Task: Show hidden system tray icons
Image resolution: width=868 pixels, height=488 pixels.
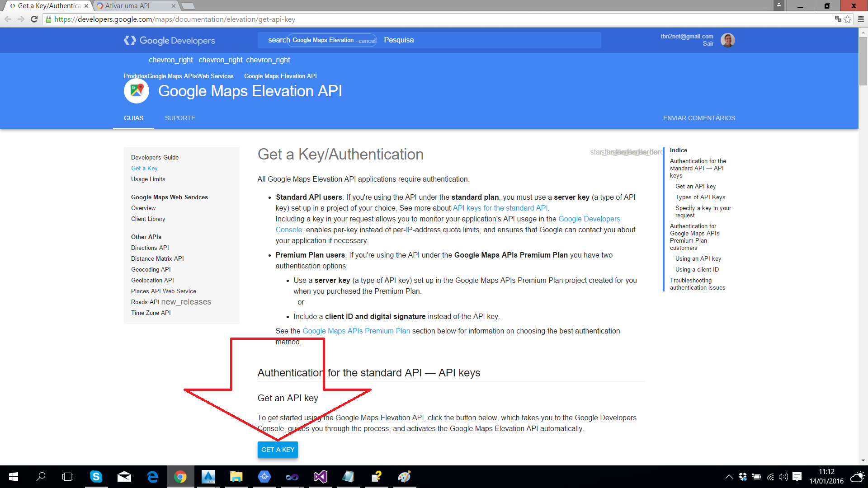Action: click(729, 477)
